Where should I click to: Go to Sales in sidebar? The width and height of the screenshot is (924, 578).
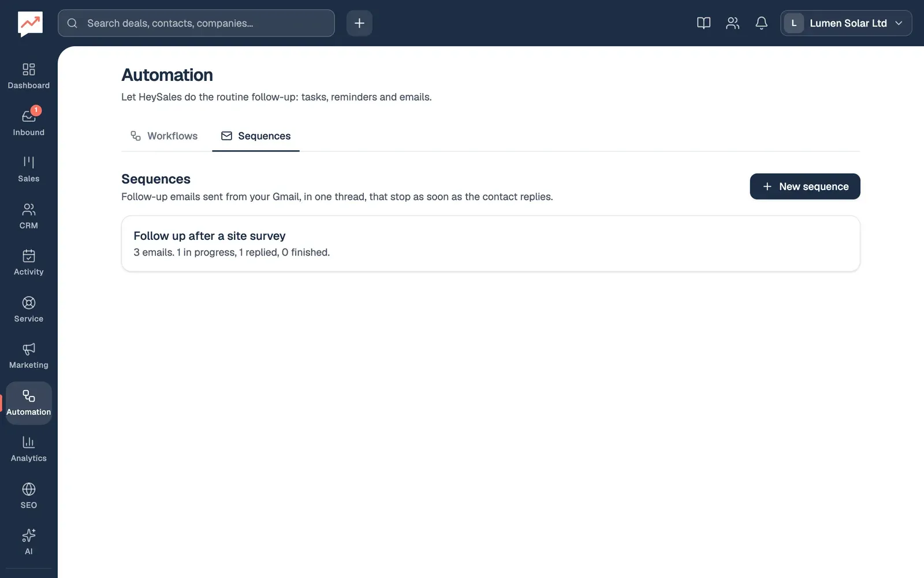coord(29,169)
